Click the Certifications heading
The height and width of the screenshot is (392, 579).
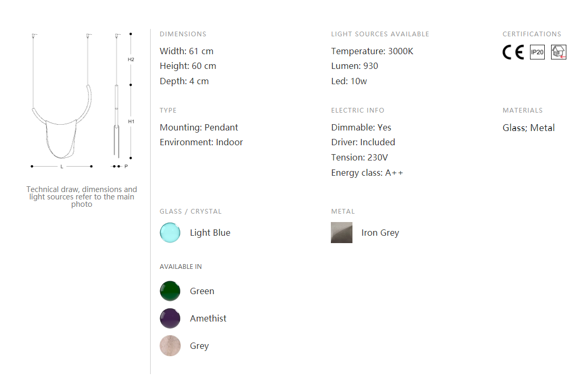click(x=532, y=34)
